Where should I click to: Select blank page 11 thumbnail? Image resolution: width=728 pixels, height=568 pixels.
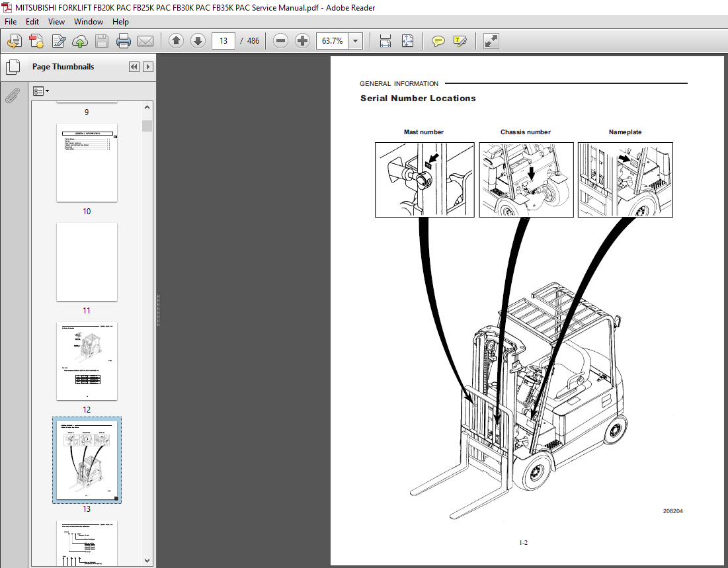(x=87, y=262)
